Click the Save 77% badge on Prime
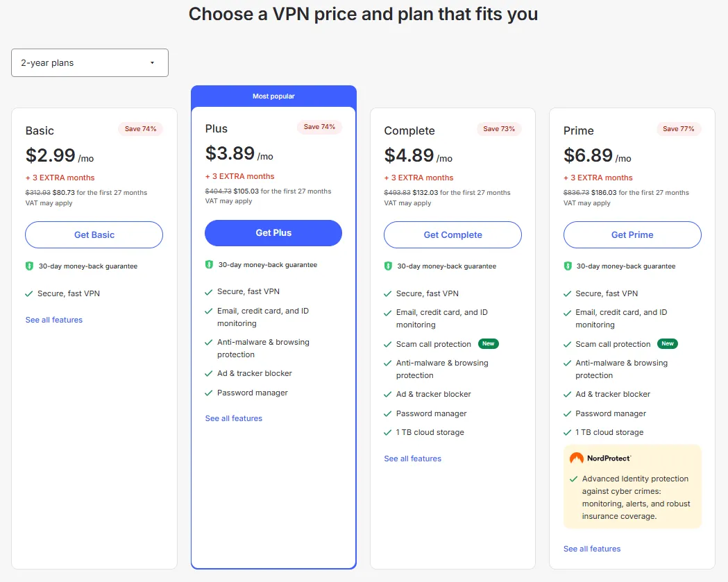Viewport: 728px width, 582px height. point(679,129)
